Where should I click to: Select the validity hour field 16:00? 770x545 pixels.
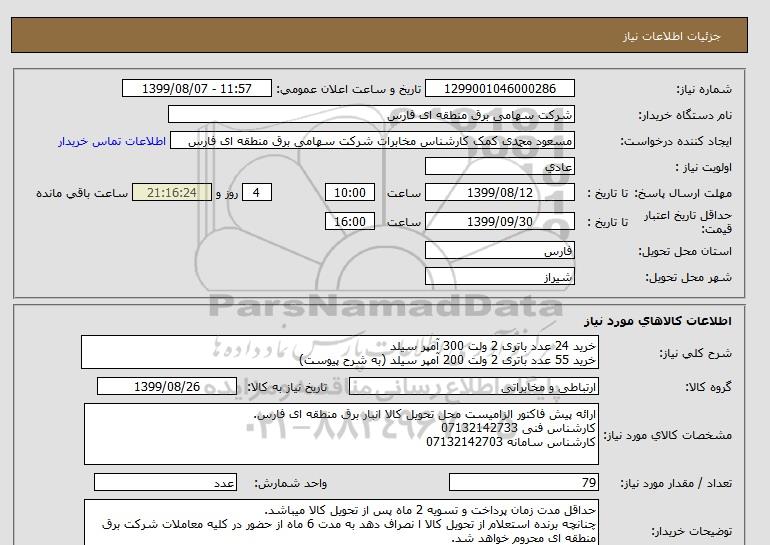coord(350,221)
